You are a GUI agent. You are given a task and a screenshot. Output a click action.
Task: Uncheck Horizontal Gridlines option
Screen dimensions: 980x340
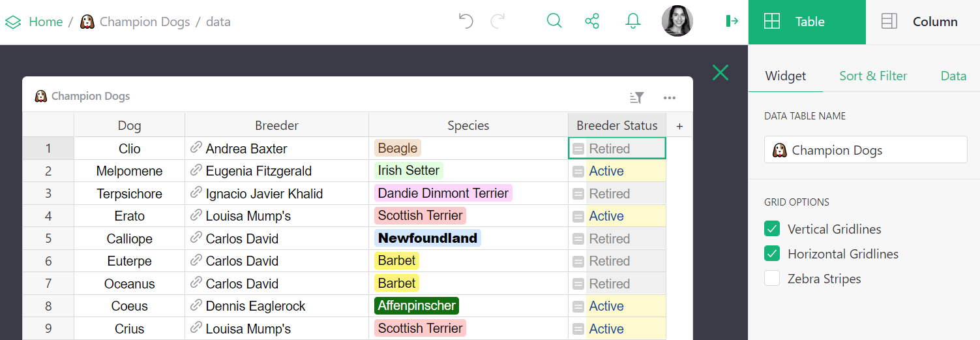(772, 254)
